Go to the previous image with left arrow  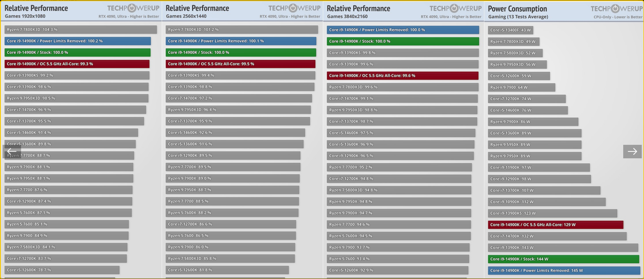pyautogui.click(x=12, y=152)
